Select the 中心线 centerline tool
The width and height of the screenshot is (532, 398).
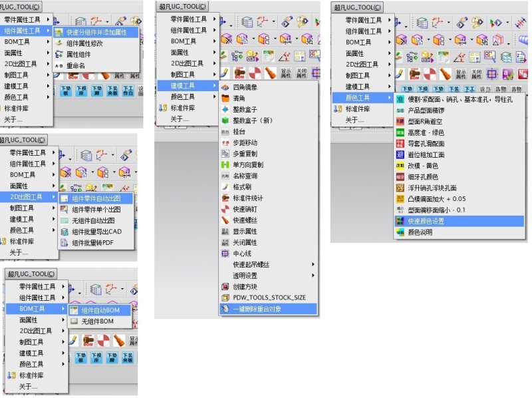pos(242,254)
